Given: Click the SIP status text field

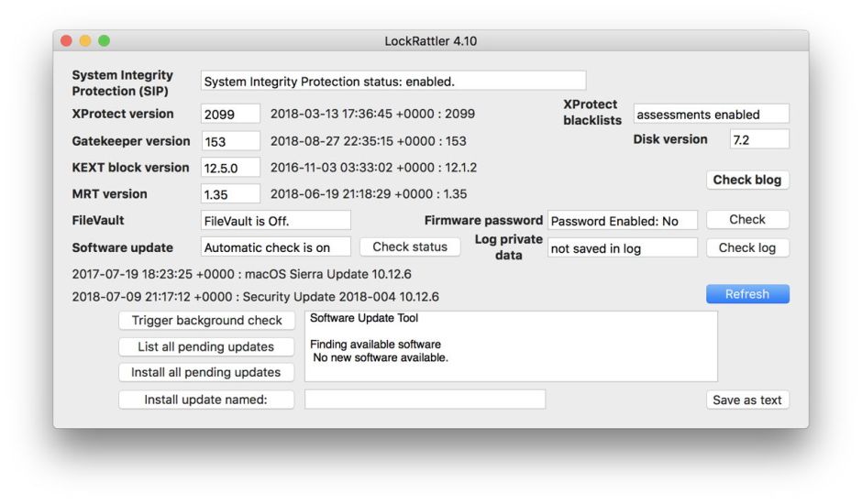Looking at the screenshot, I should point(392,82).
